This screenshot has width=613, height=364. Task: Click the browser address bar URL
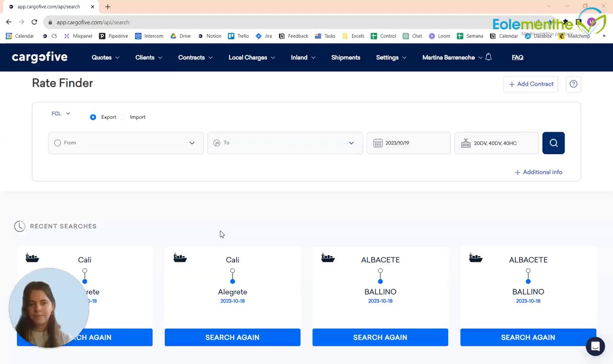click(93, 22)
